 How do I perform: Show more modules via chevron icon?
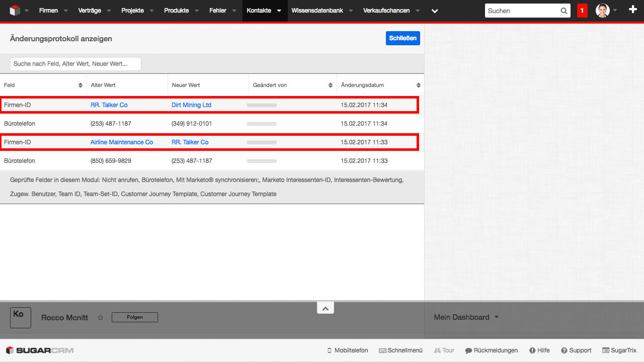pyautogui.click(x=435, y=11)
